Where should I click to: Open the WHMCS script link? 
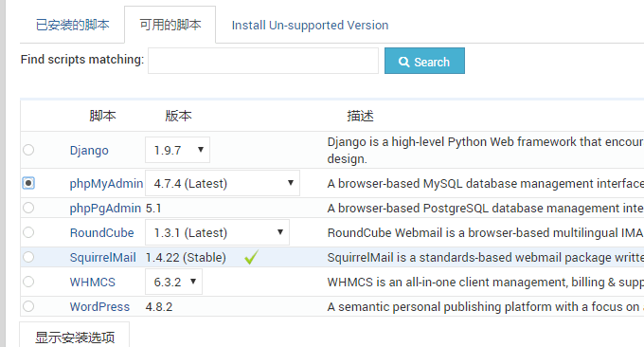(x=93, y=282)
